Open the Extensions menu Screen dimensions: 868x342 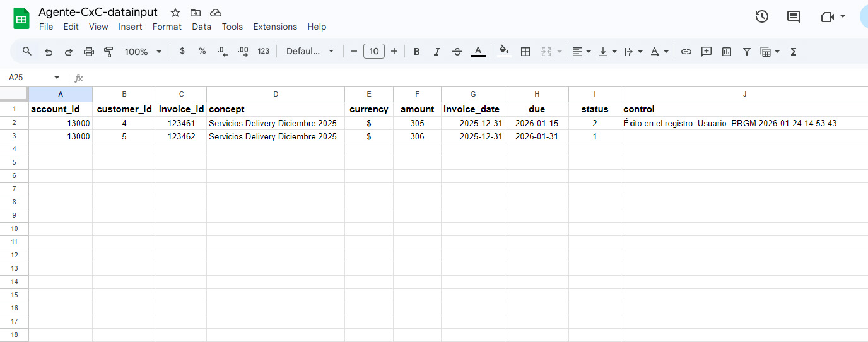(x=275, y=27)
